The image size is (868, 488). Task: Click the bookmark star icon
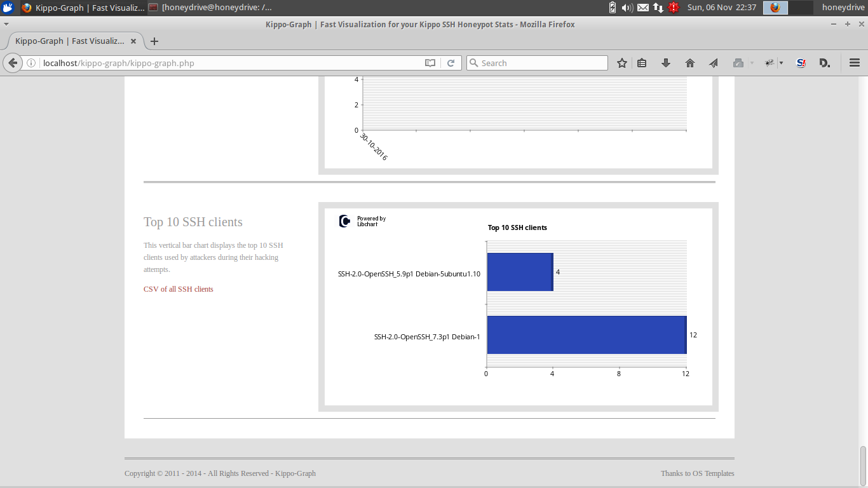coord(622,63)
